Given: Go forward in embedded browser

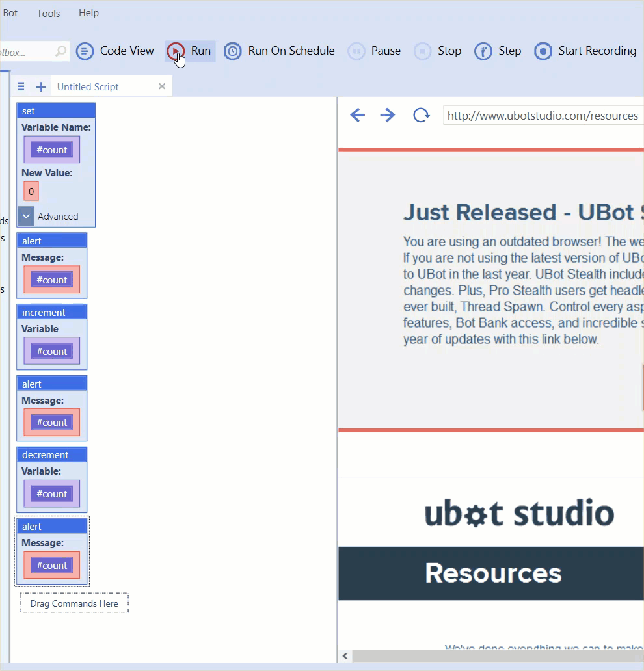Looking at the screenshot, I should (x=388, y=115).
